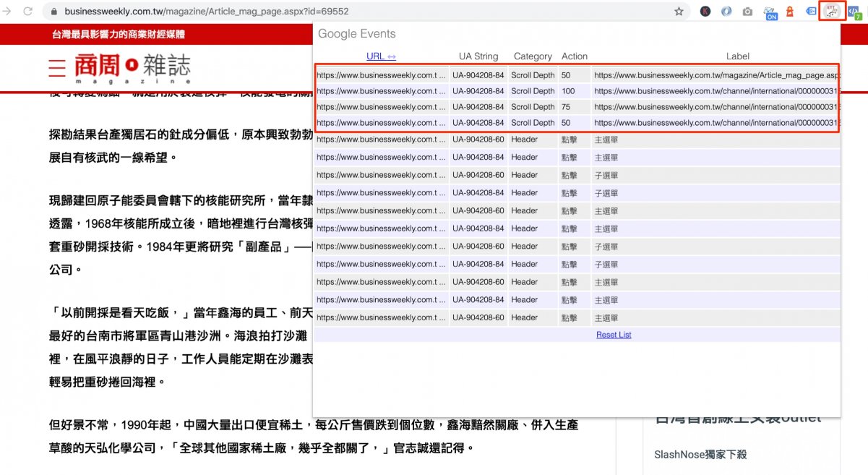Screen dimensions: 868x475
Task: Click the camera screenshot extension icon
Action: pyautogui.click(x=748, y=12)
